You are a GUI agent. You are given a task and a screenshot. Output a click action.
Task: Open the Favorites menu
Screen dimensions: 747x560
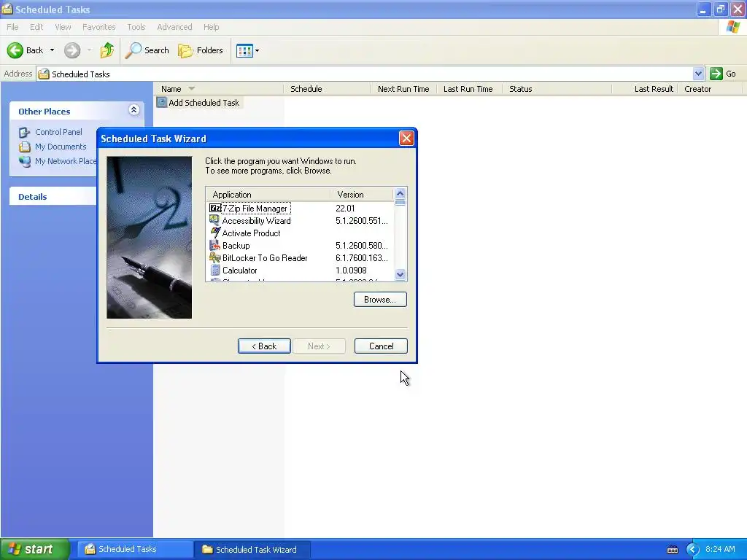99,27
